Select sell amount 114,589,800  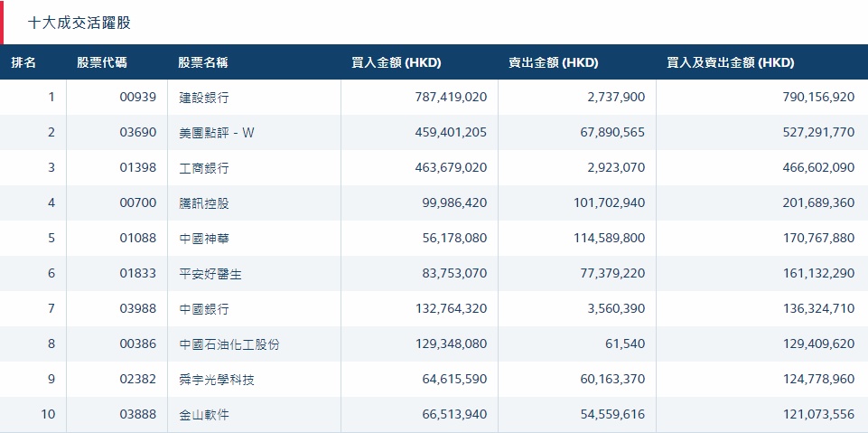pos(609,238)
